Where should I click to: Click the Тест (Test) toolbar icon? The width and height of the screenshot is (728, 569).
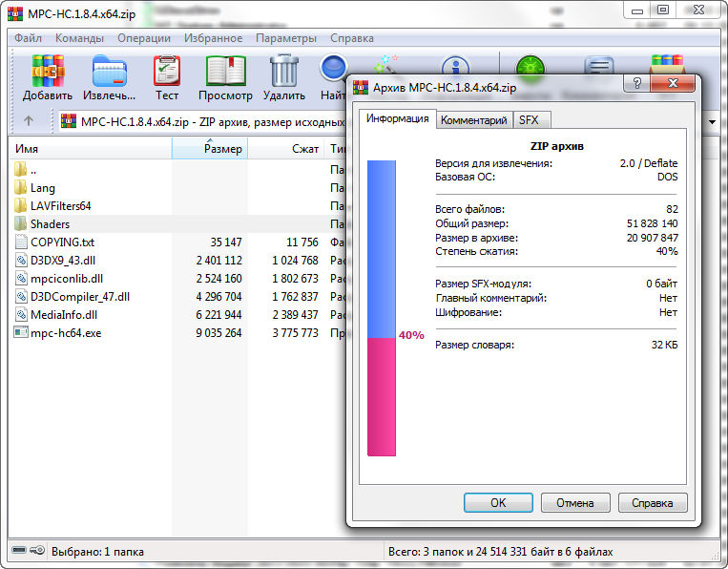point(167,72)
